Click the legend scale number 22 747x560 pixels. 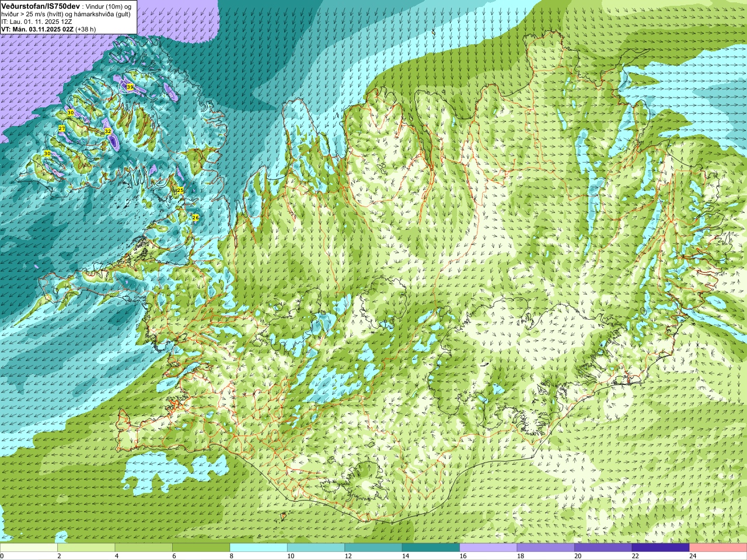(635, 556)
